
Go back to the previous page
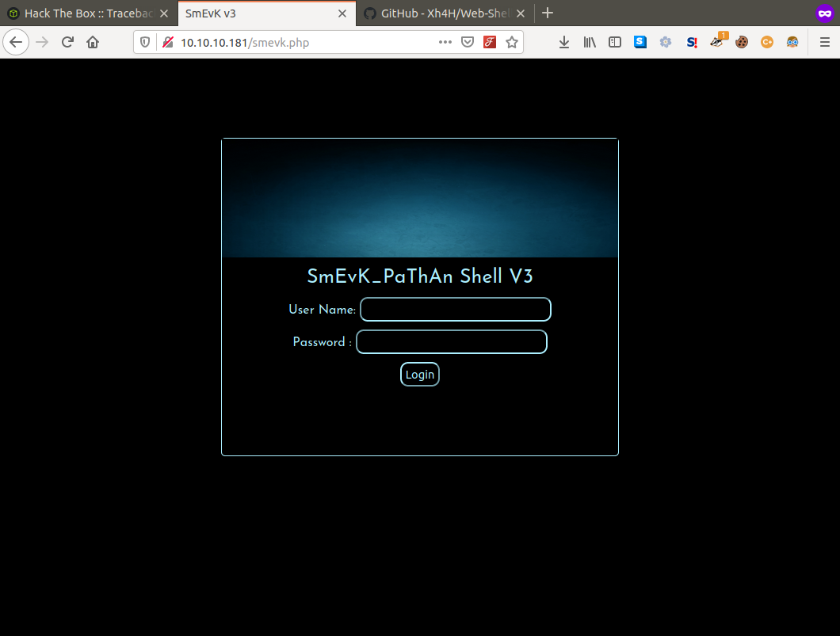click(16, 42)
